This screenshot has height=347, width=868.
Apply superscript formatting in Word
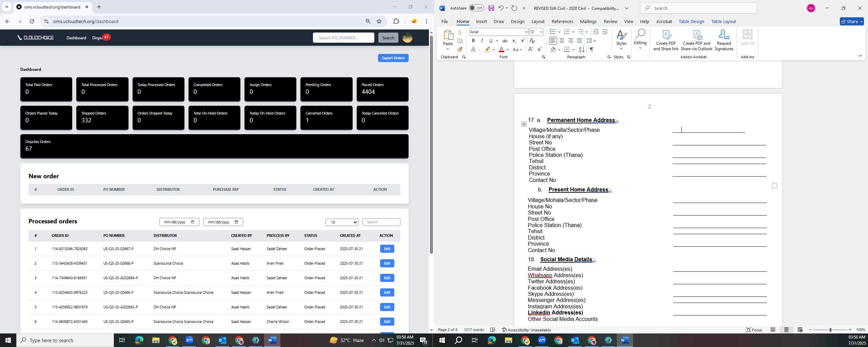pyautogui.click(x=522, y=41)
